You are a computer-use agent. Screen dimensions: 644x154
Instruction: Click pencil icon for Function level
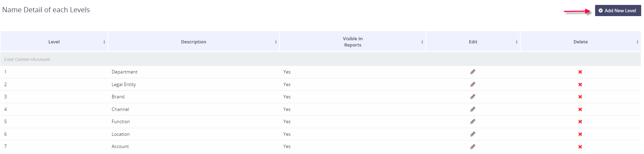[x=472, y=121]
